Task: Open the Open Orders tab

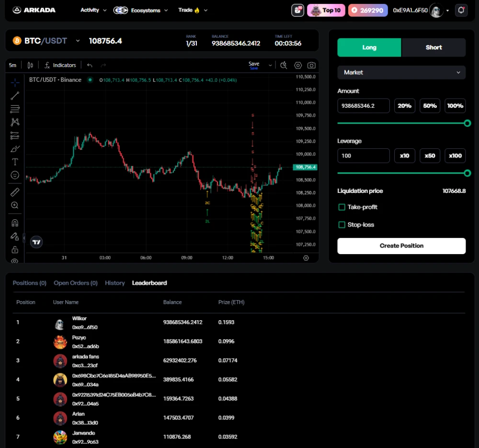Action: pos(76,283)
